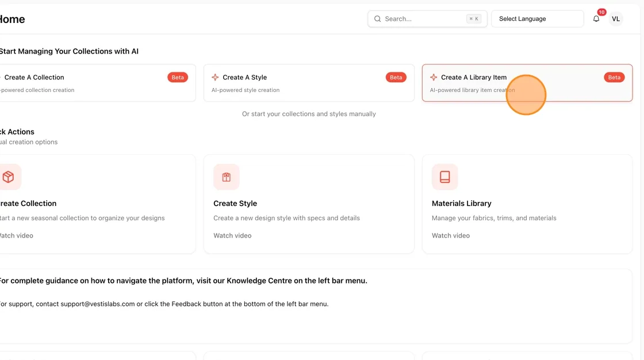This screenshot has height=360, width=644.
Task: Click the book icon above Materials Library
Action: [x=445, y=177]
